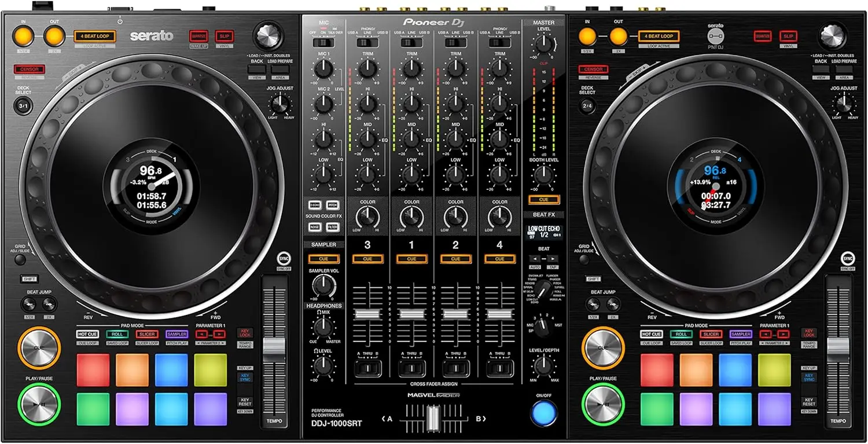Click the Deck Select 3/1 button

[23, 106]
